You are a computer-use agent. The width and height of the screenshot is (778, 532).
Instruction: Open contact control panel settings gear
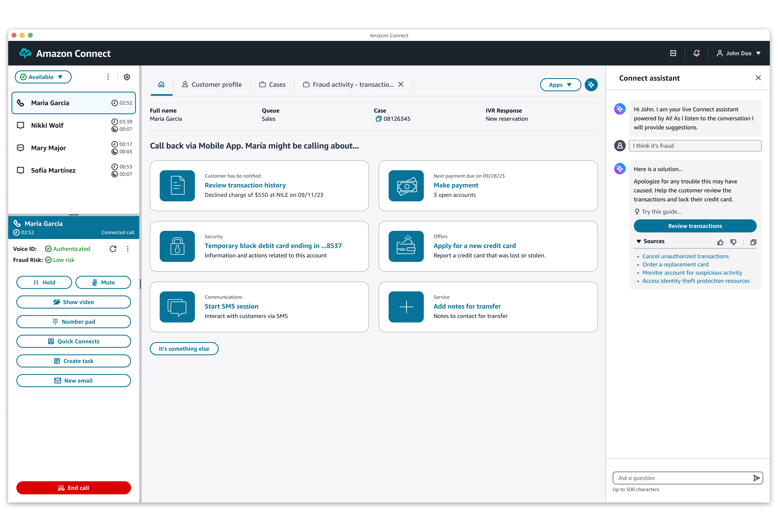pyautogui.click(x=127, y=77)
